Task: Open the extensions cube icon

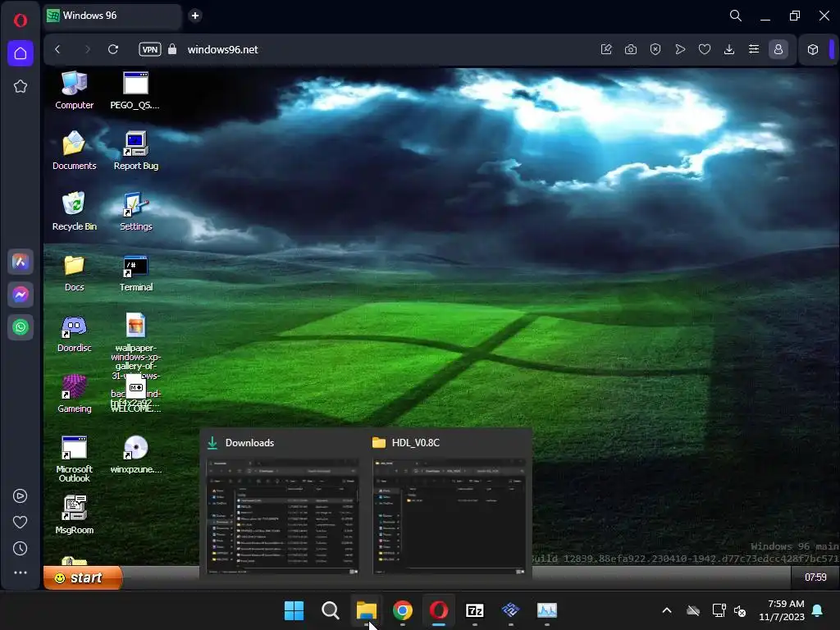Action: click(x=813, y=49)
